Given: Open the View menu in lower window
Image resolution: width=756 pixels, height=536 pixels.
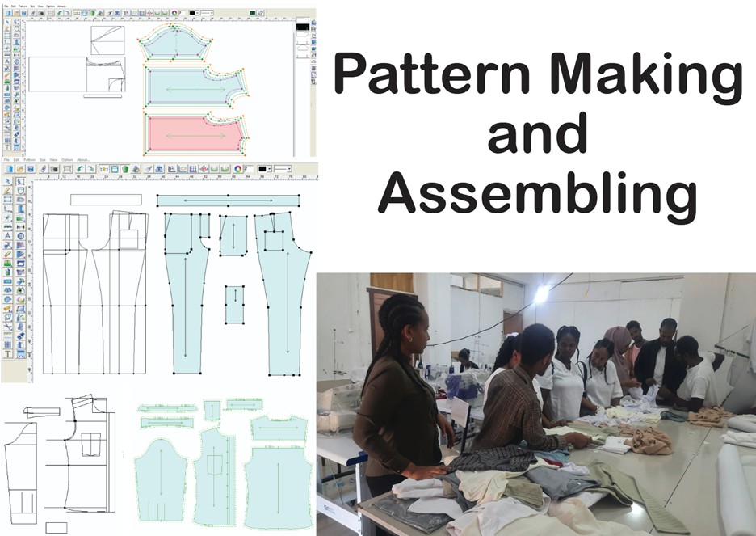Looking at the screenshot, I should (x=53, y=160).
